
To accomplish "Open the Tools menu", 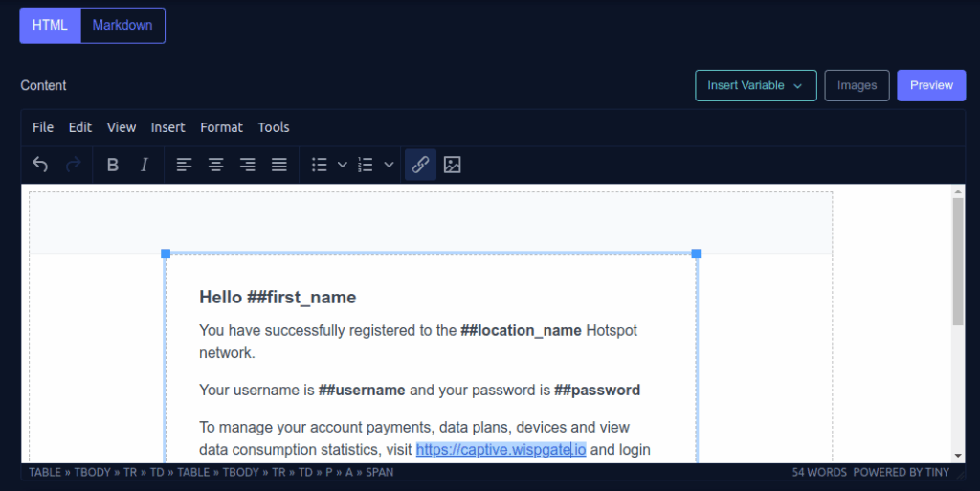I will [x=274, y=127].
